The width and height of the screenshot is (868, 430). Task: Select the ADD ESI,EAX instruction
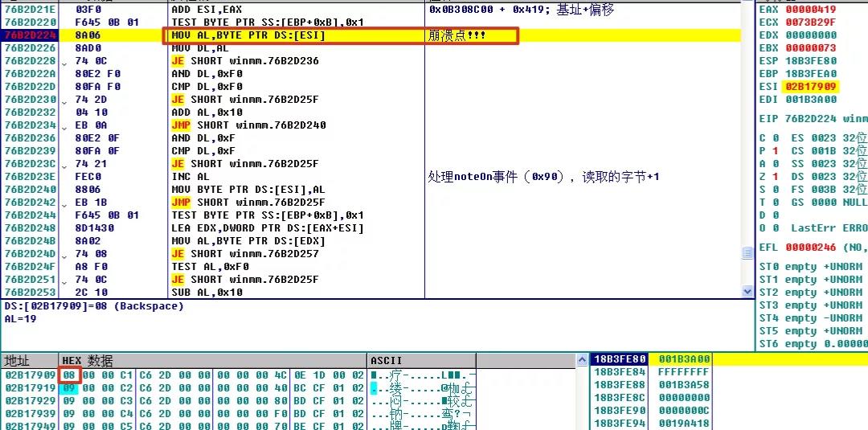click(207, 10)
